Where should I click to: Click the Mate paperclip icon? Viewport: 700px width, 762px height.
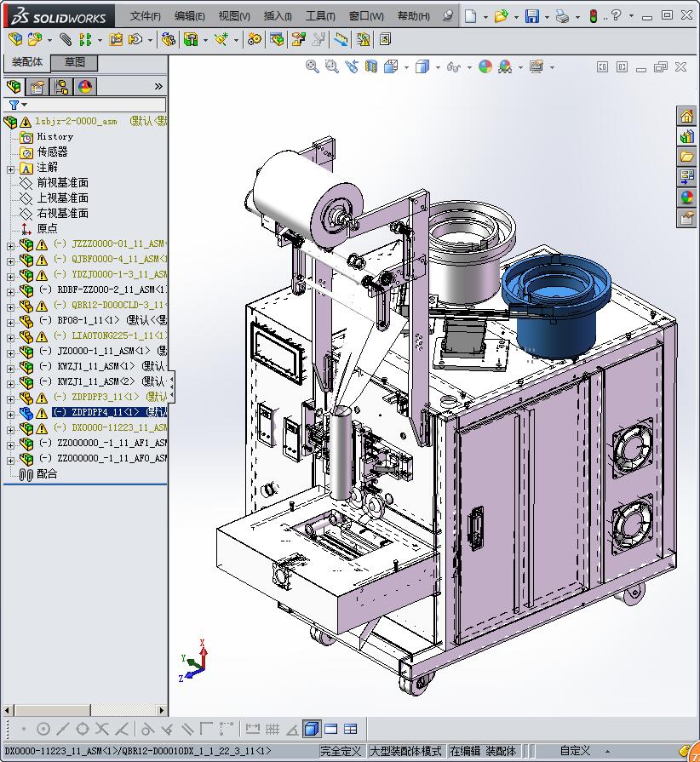pyautogui.click(x=65, y=39)
